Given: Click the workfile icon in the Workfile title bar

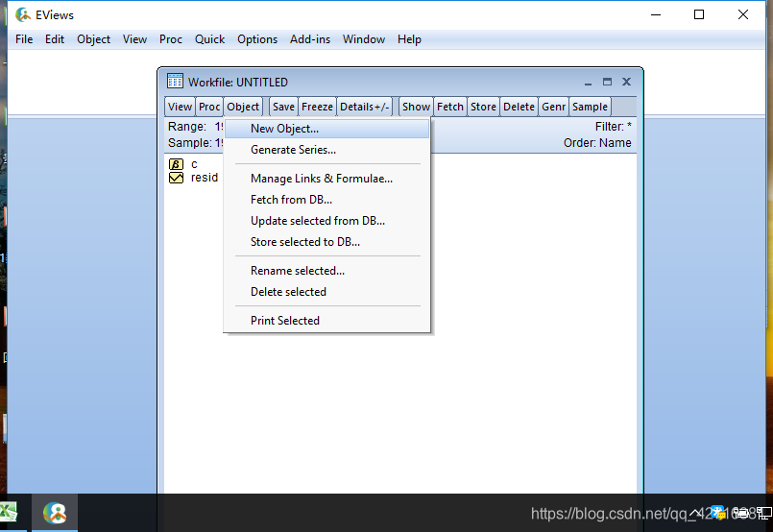Looking at the screenshot, I should point(175,81).
